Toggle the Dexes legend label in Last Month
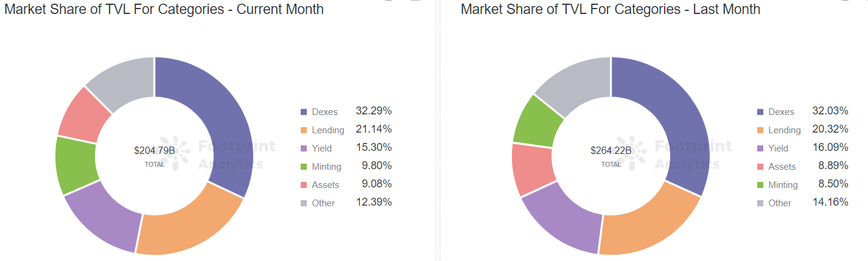Image resolution: width=868 pixels, height=261 pixels. [x=781, y=112]
